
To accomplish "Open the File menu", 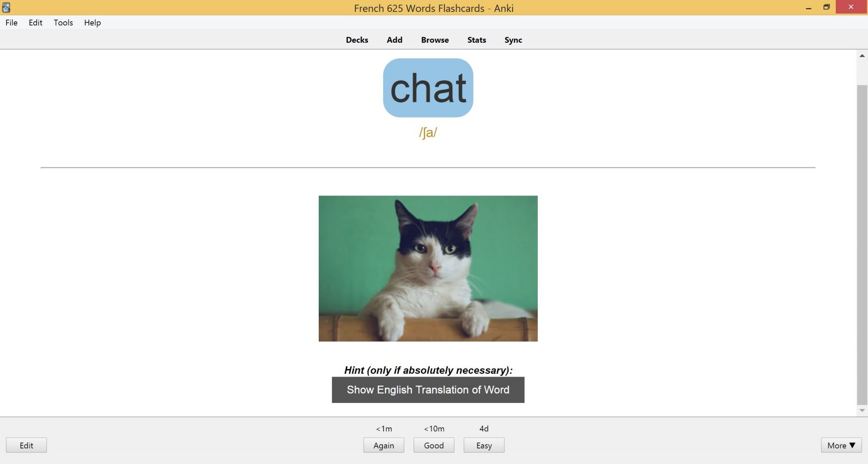I will pos(11,22).
